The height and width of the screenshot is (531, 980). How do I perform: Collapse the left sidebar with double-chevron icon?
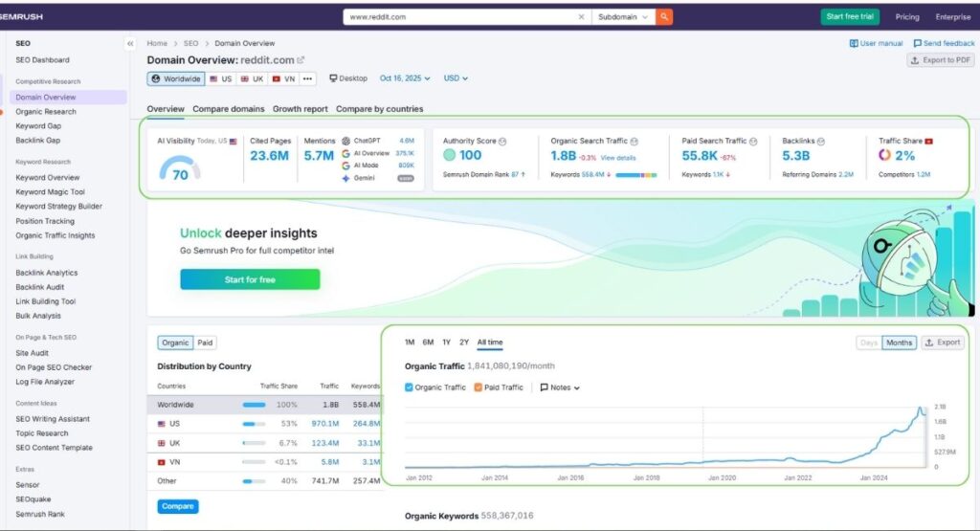pos(130,43)
